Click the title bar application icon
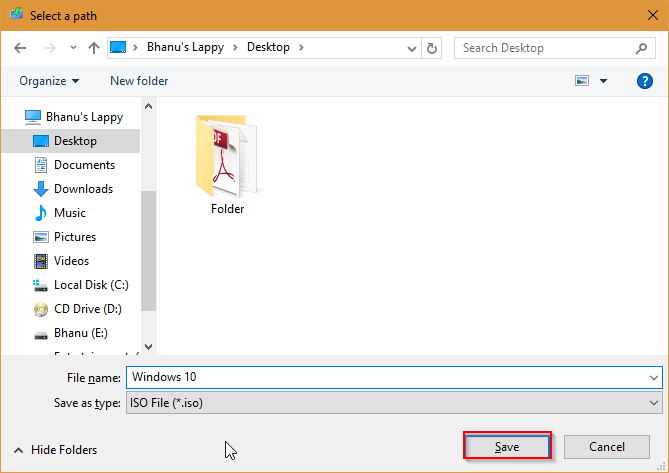Screen dimensions: 669x473 17,14
